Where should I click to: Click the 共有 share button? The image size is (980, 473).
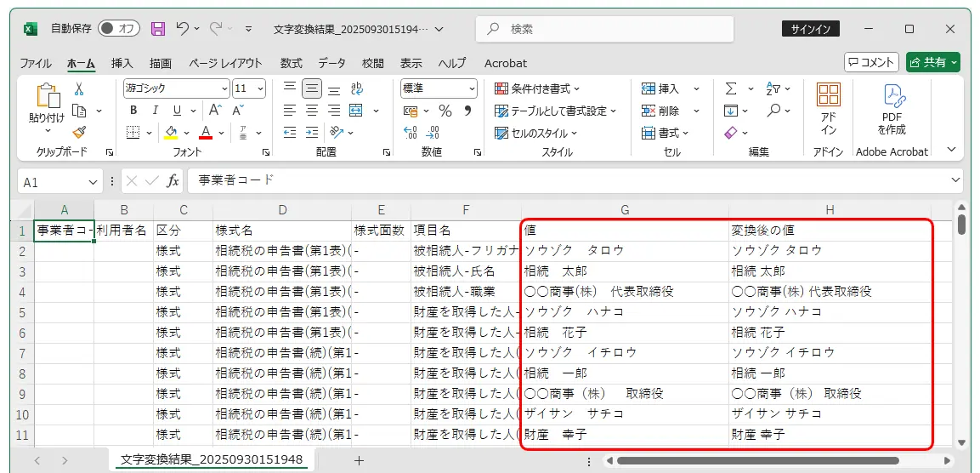[932, 62]
